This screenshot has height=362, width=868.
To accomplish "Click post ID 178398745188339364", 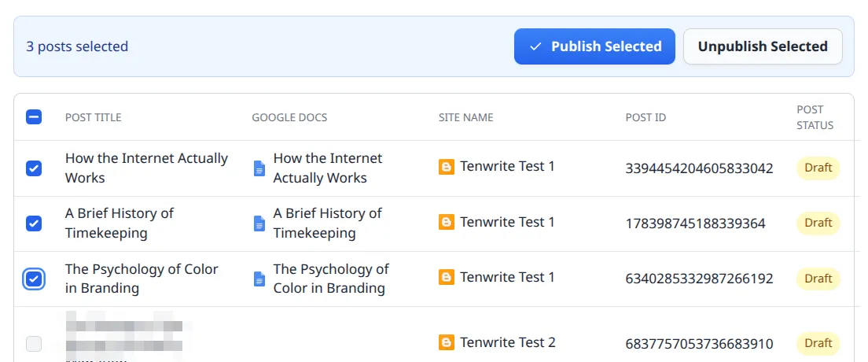I will 695,223.
